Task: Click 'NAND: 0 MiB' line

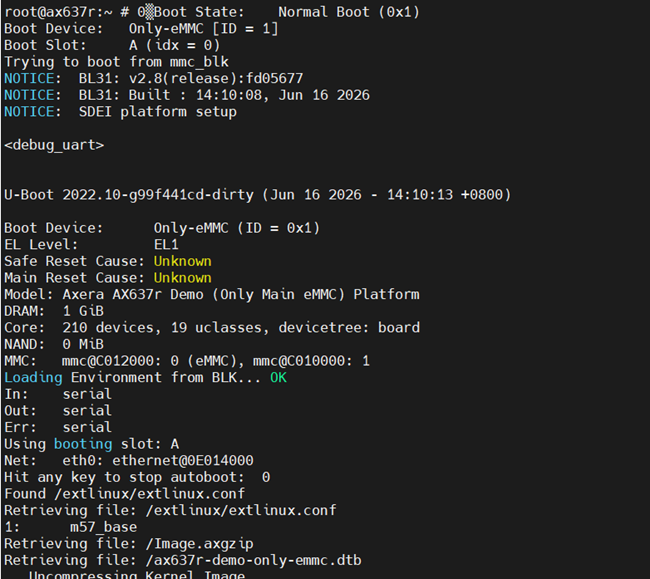Action: 54,344
